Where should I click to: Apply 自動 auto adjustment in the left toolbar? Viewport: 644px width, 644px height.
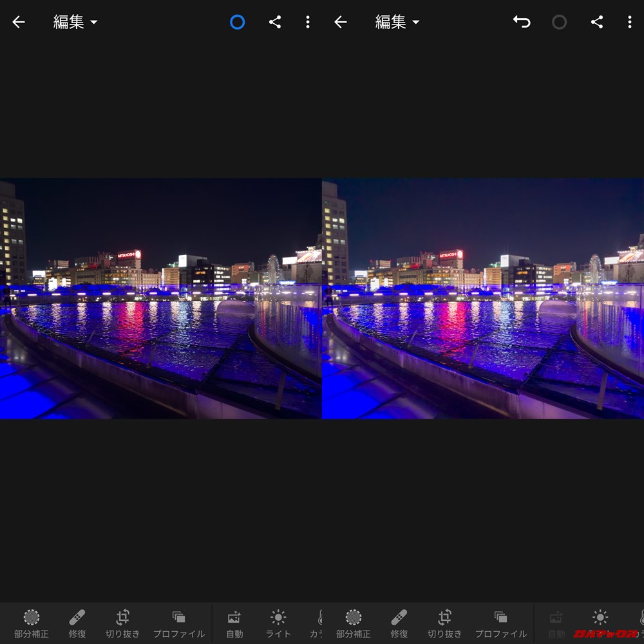point(234,623)
